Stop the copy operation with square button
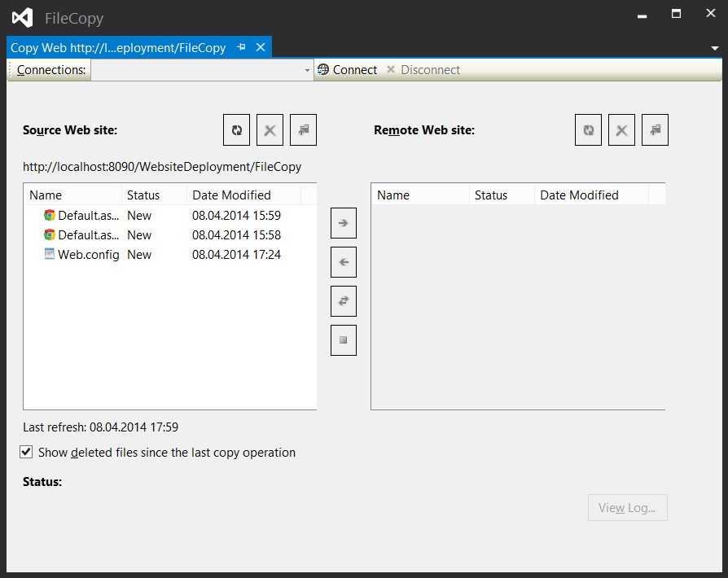The width and height of the screenshot is (728, 578). (344, 340)
